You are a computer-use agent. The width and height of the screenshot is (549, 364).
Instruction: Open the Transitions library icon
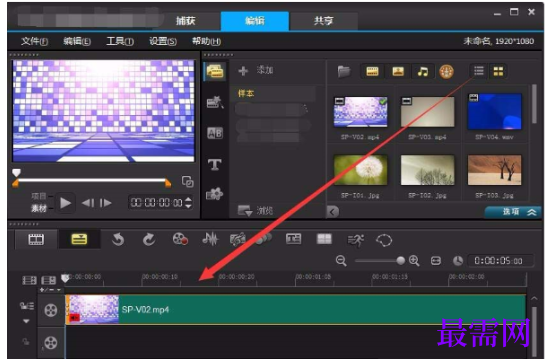[215, 102]
